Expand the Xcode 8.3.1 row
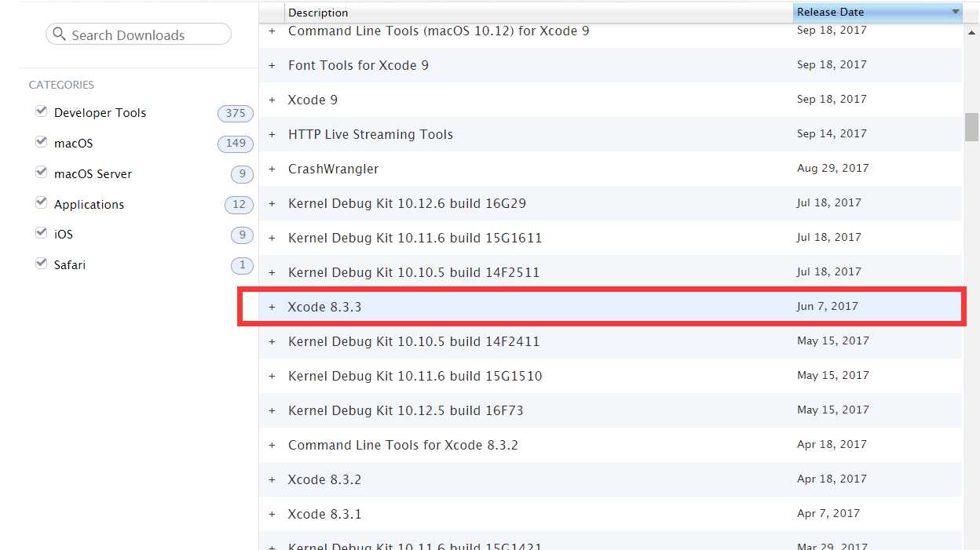This screenshot has width=980, height=550. [272, 514]
